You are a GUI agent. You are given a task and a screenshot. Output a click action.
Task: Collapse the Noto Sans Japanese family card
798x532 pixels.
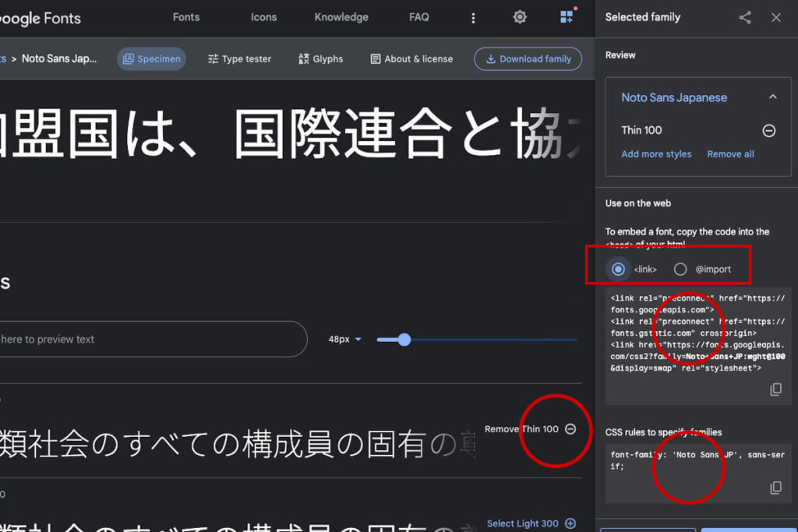(x=773, y=97)
